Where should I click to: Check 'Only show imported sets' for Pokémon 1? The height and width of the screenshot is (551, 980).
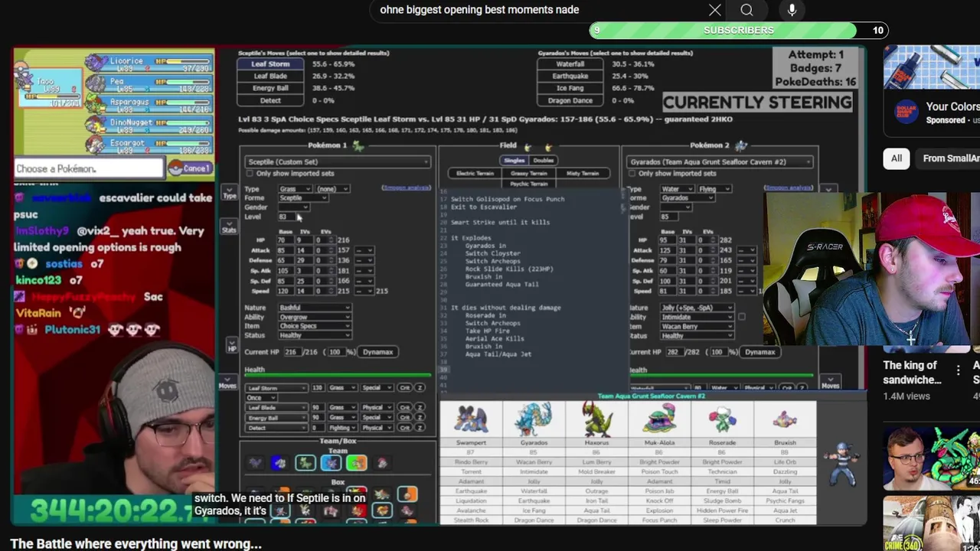click(x=250, y=174)
